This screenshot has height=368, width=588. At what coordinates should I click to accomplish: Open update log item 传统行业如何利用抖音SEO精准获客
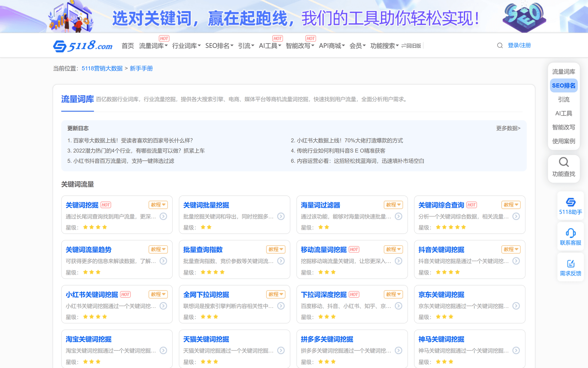pyautogui.click(x=338, y=151)
